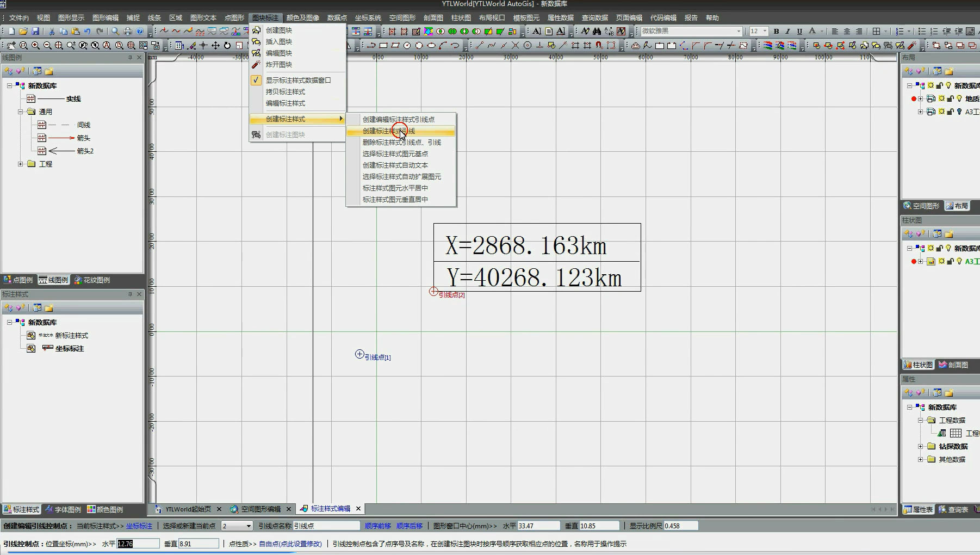980x555 pixels.
Task: Expand the 工程 folder in line legend
Action: point(20,164)
